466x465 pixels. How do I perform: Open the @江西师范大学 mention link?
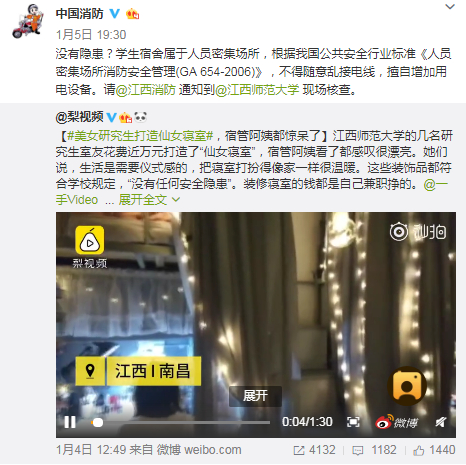point(257,90)
